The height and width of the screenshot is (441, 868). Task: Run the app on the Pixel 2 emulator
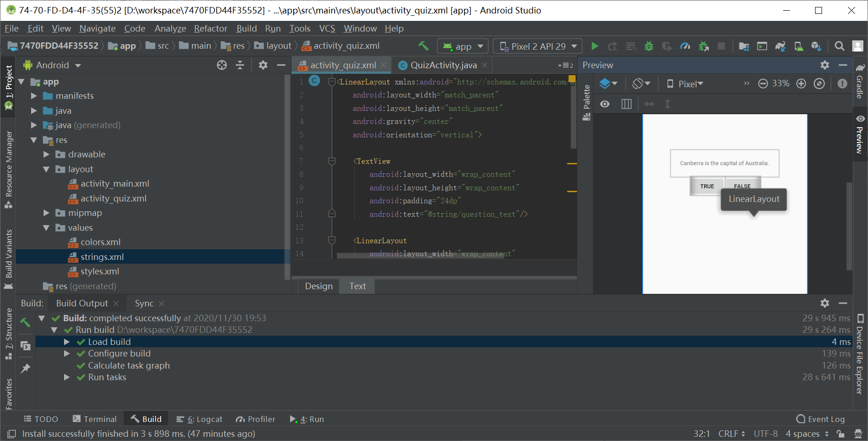pos(595,46)
